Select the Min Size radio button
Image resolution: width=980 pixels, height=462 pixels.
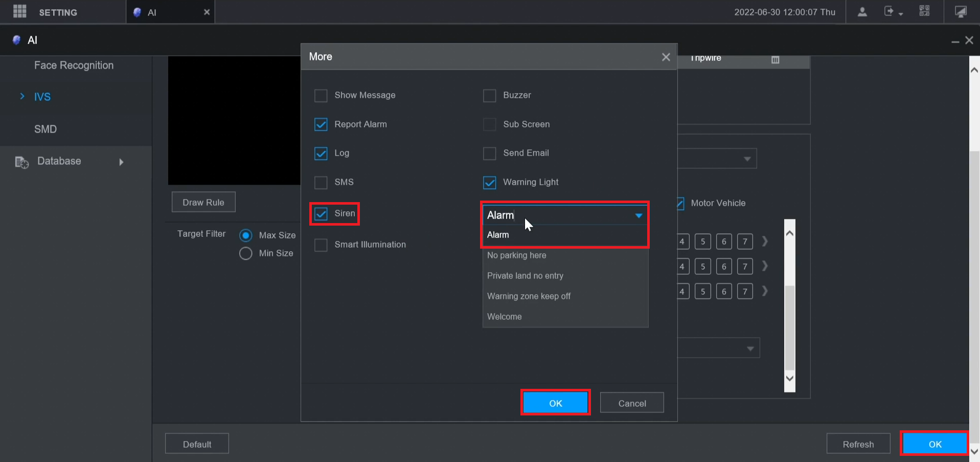245,253
